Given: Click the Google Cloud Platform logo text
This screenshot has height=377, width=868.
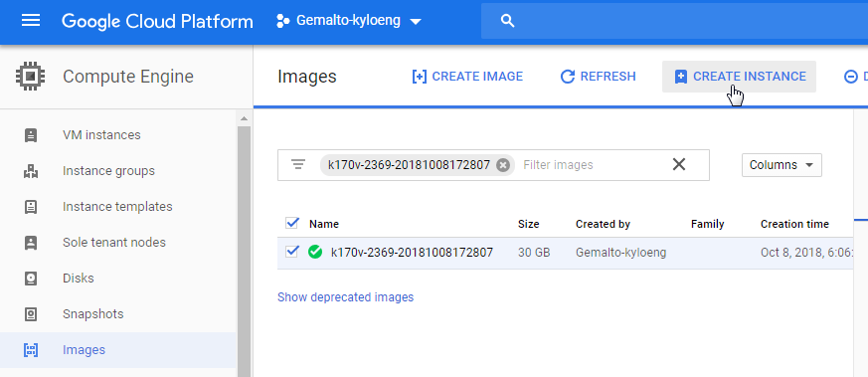Looking at the screenshot, I should (157, 22).
